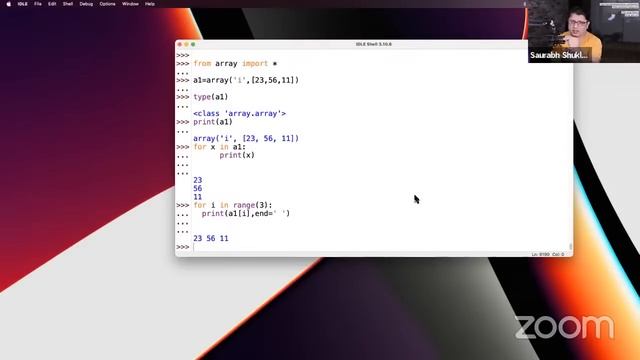
Task: Open the Window menu
Action: [131, 4]
